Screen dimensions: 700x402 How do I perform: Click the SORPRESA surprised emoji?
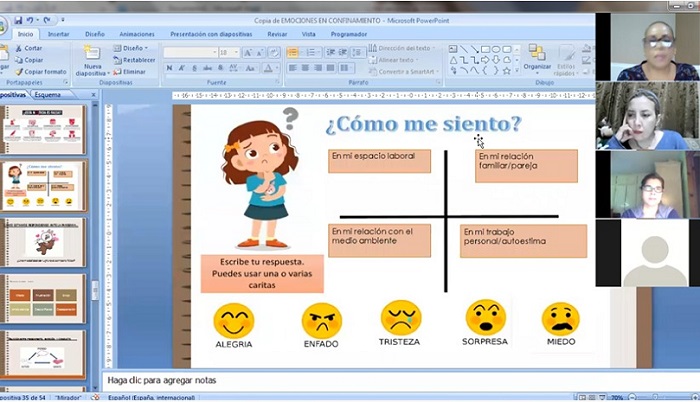(x=485, y=318)
